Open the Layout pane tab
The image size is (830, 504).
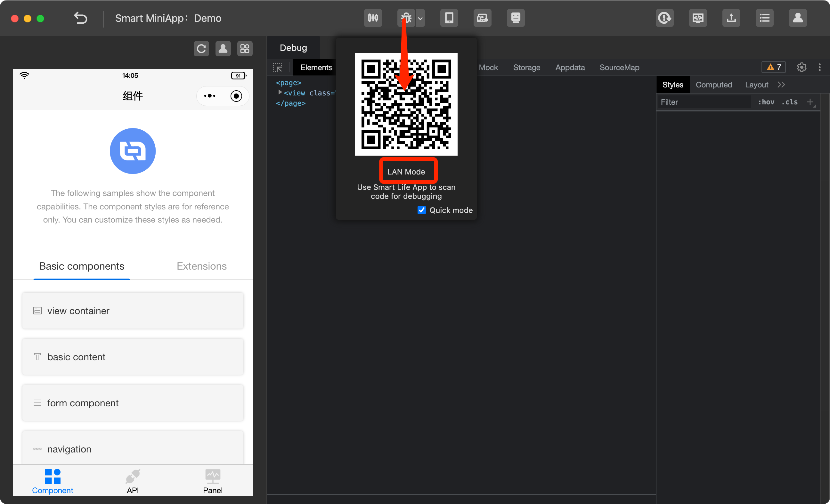[757, 85]
